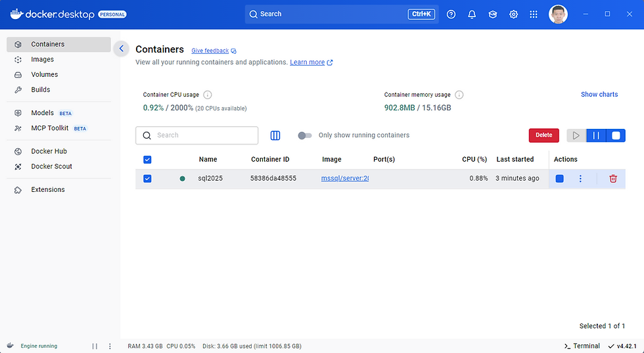Sort by the Name column header

pos(208,160)
